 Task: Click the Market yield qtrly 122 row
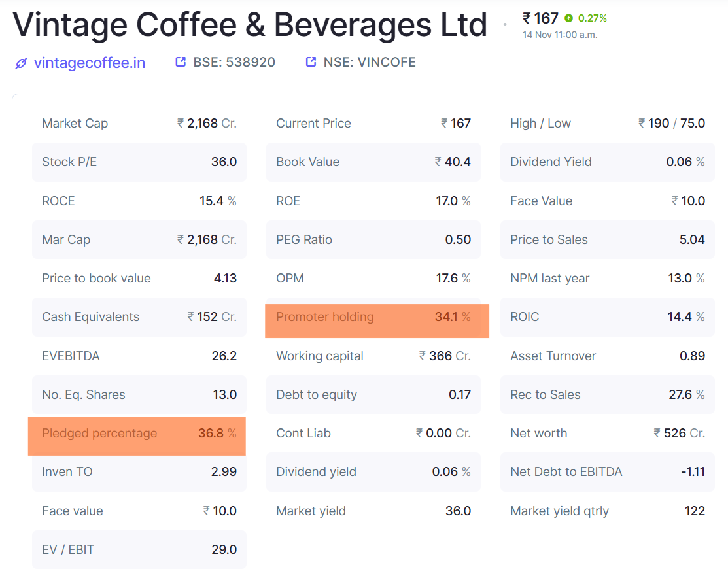pyautogui.click(x=607, y=511)
